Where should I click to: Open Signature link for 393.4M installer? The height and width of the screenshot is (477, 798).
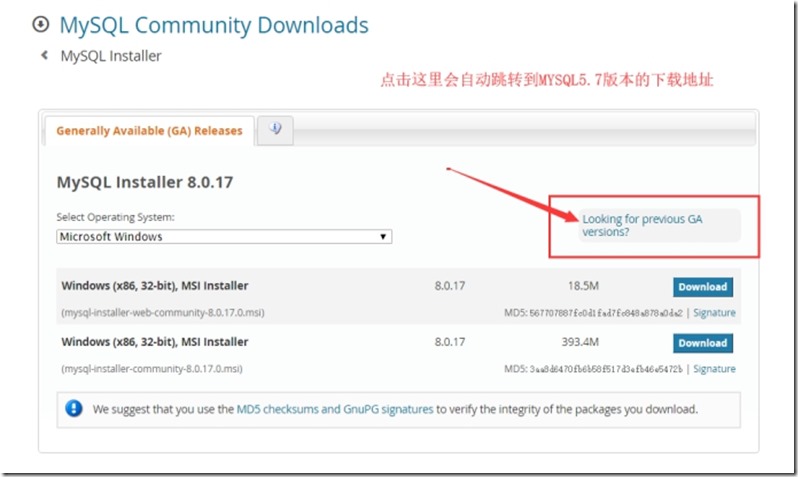coord(714,369)
